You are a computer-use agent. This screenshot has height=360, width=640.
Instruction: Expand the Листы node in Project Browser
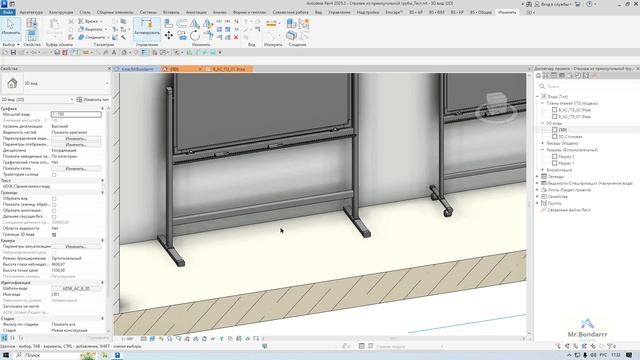(538, 190)
